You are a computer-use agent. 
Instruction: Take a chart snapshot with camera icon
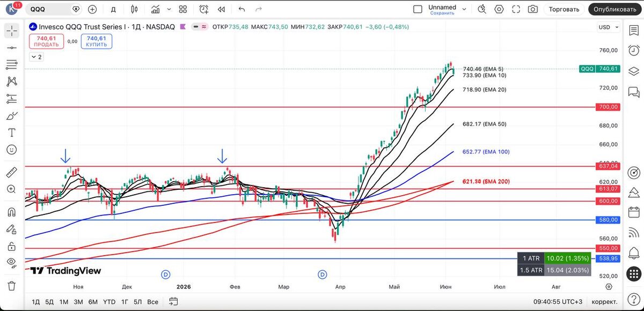click(x=533, y=9)
